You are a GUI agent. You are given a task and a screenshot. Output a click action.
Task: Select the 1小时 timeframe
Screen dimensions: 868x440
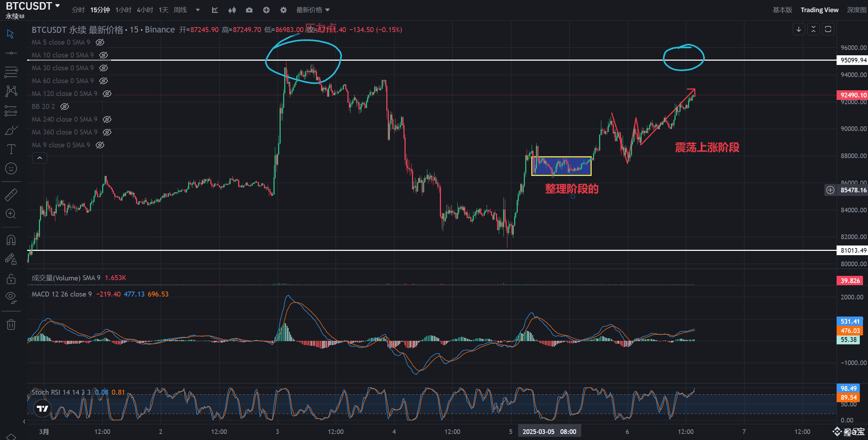click(124, 10)
